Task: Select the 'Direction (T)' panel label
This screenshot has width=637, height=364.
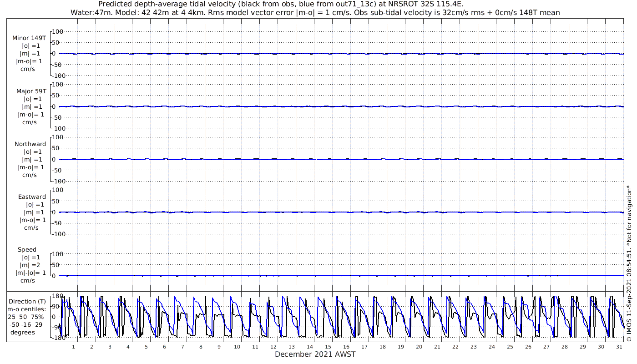Action: click(x=28, y=302)
